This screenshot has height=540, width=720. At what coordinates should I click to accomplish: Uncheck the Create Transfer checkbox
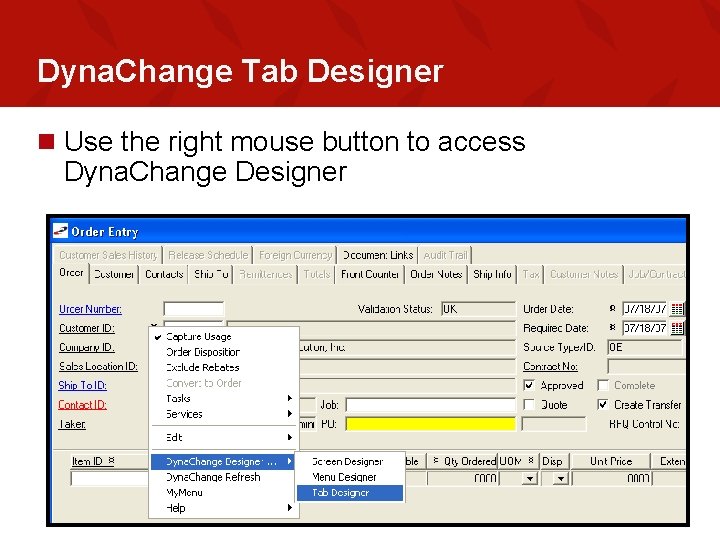pos(603,405)
